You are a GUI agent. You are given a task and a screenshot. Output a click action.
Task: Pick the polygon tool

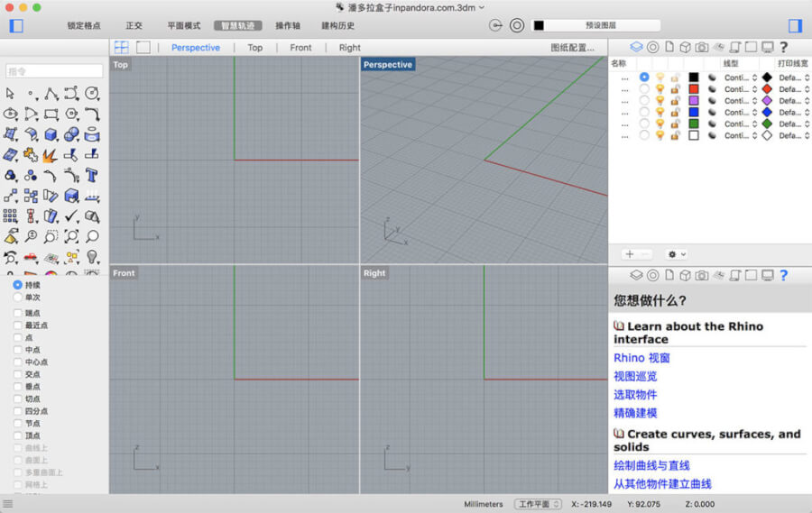pyautogui.click(x=71, y=114)
